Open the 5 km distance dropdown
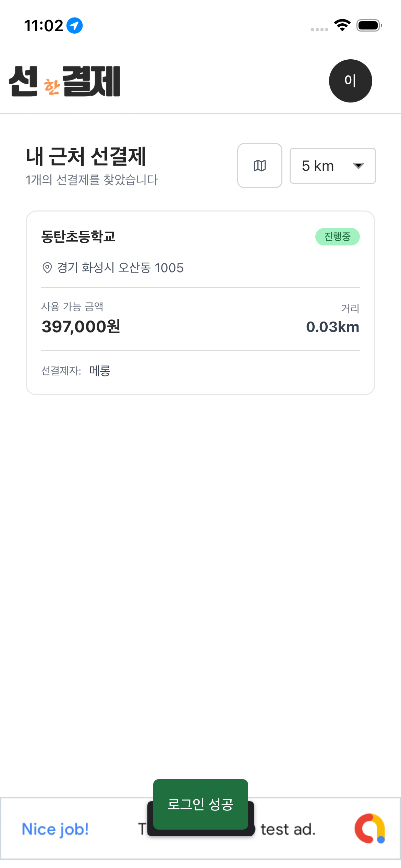Screen dimensions: 401x868 tap(332, 166)
